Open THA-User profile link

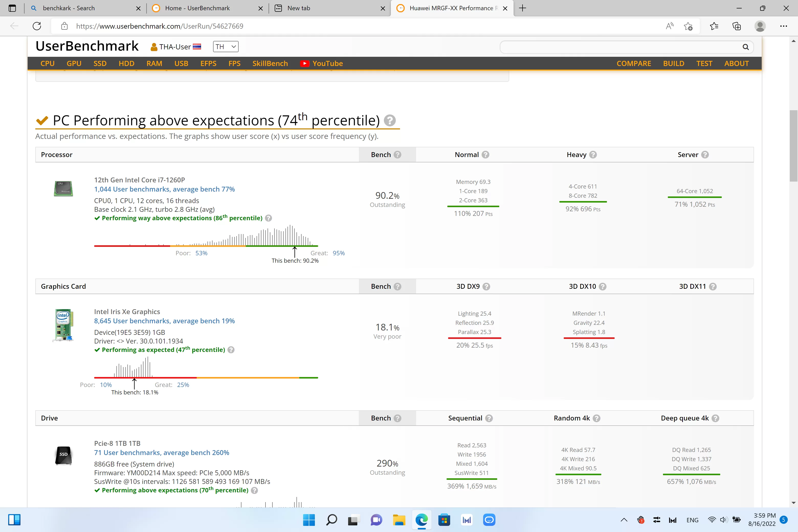point(176,47)
